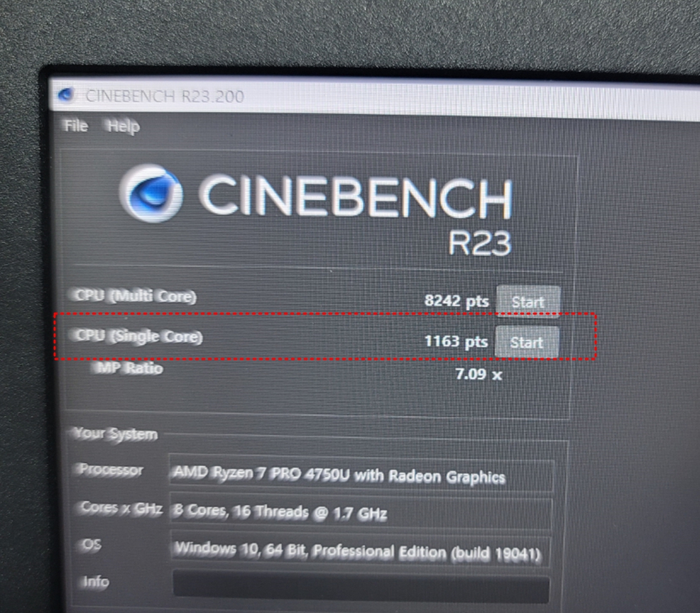This screenshot has height=613, width=700.
Task: Click the '7.09 x' MP Ratio value
Action: pos(478,374)
